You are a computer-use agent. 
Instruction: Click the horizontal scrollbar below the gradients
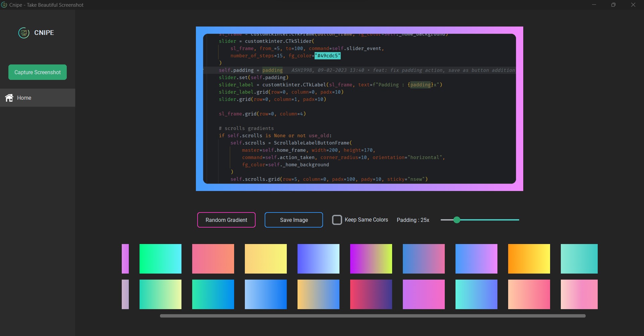tap(372, 316)
